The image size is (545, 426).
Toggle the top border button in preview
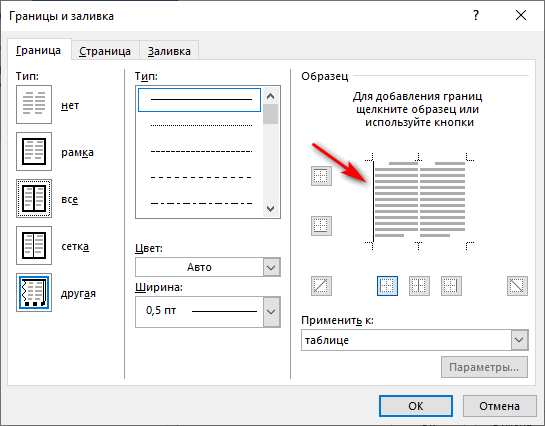point(321,175)
